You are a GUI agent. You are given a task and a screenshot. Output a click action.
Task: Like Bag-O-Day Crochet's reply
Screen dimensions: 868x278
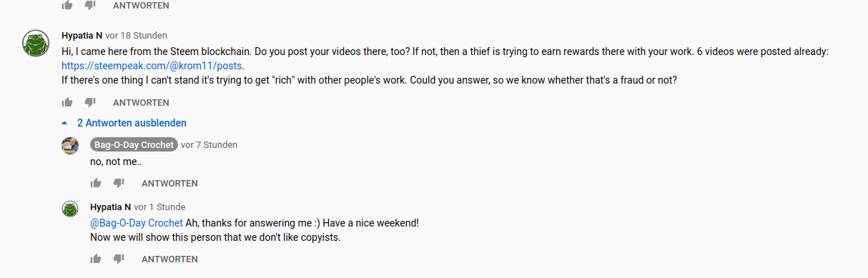(96, 183)
